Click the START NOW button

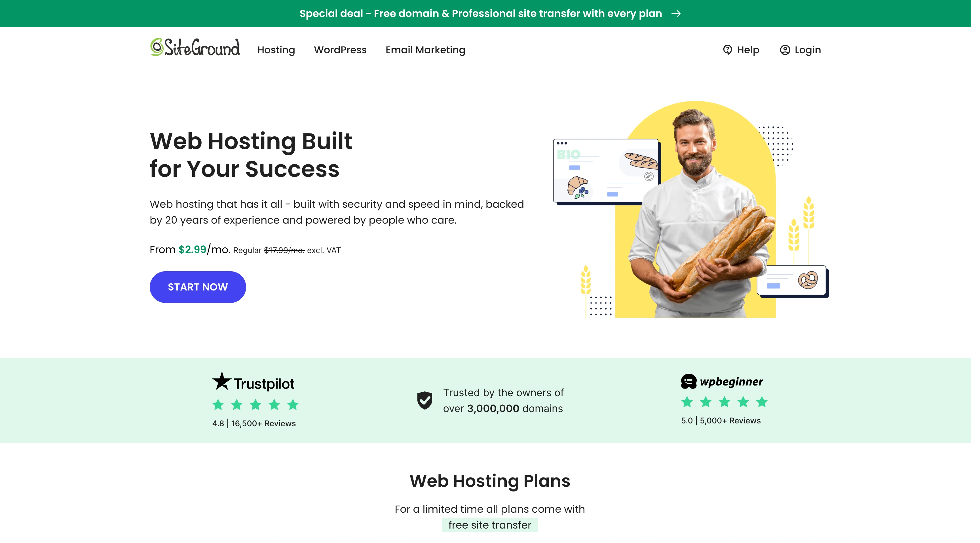coord(198,286)
